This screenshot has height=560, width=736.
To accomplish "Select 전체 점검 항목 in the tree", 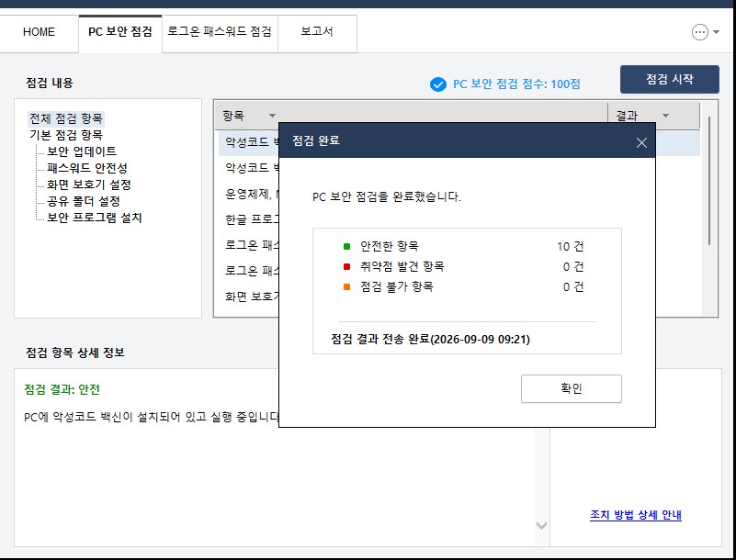I will coord(66,118).
